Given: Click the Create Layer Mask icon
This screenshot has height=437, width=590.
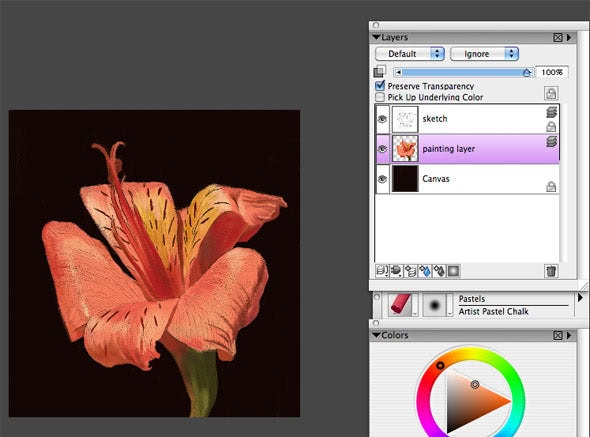Looking at the screenshot, I should 453,271.
